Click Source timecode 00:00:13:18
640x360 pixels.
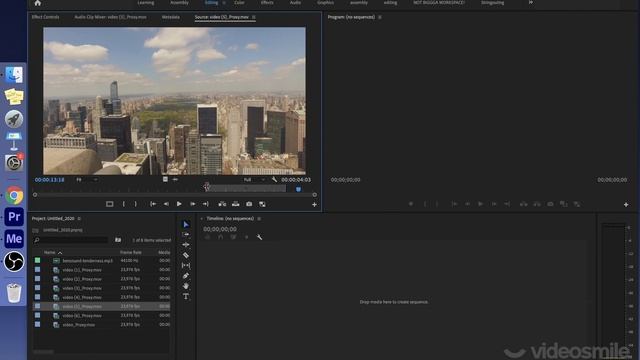click(49, 180)
